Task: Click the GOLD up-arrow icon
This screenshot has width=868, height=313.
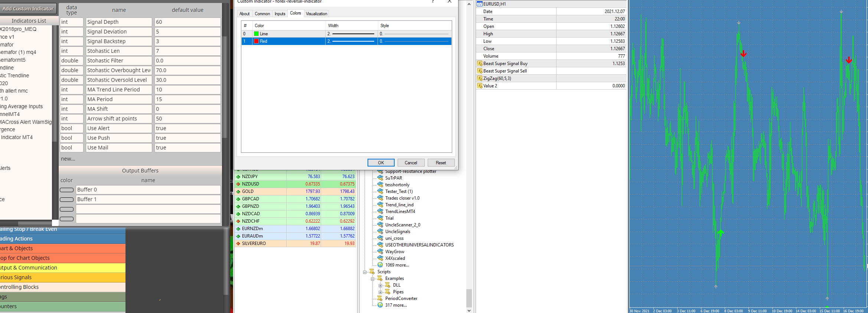Action: click(x=238, y=191)
